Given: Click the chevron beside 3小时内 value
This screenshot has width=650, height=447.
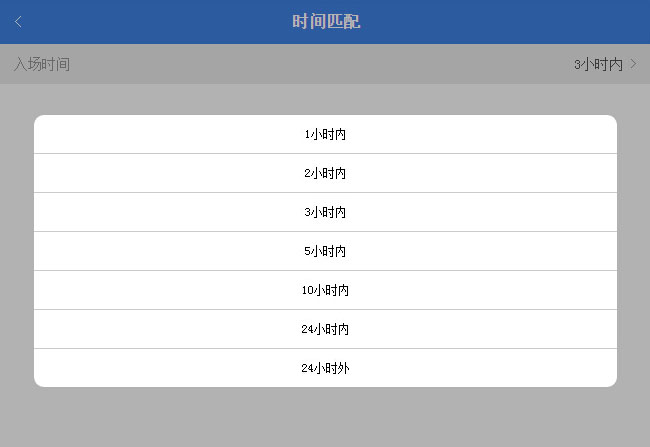Looking at the screenshot, I should [x=633, y=64].
